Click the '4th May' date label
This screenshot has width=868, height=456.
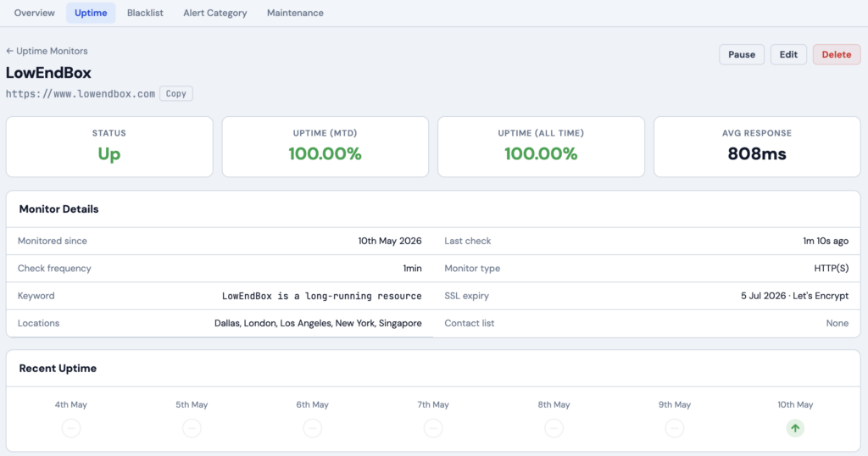click(71, 404)
